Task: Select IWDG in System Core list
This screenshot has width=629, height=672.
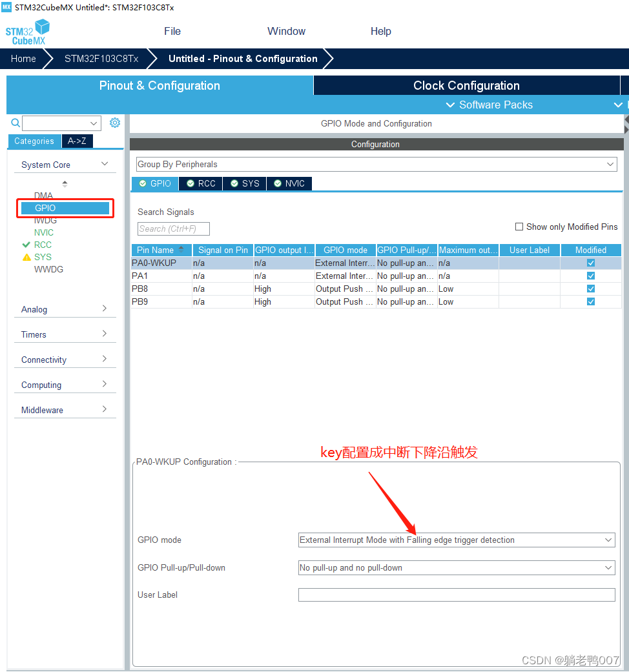Action: tap(45, 220)
